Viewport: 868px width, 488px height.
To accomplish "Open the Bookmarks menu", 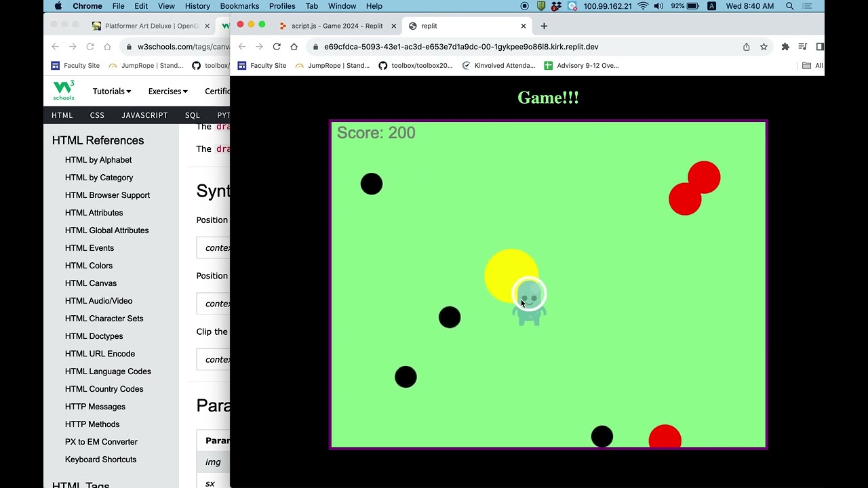I will point(239,6).
